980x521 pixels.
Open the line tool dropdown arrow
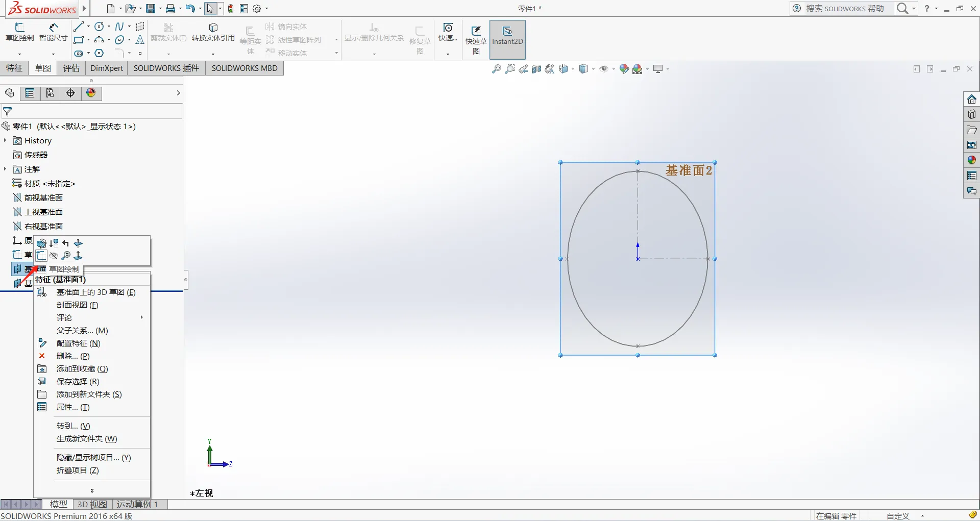point(89,27)
